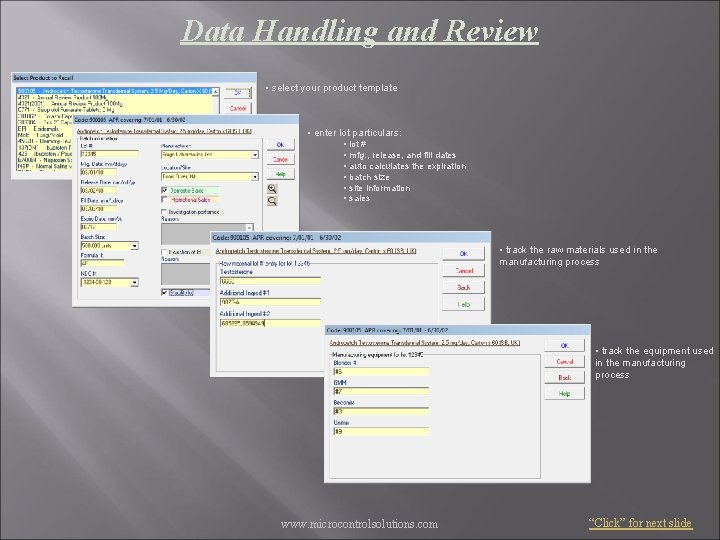Viewport: 720px width, 540px height.
Task: Click the Beconix equipment field
Action: (381, 411)
